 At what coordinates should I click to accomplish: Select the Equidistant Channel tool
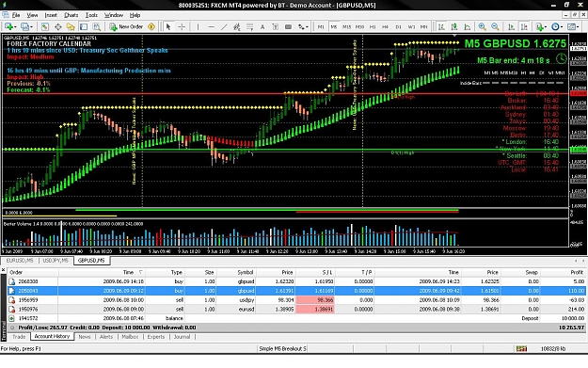pyautogui.click(x=237, y=26)
